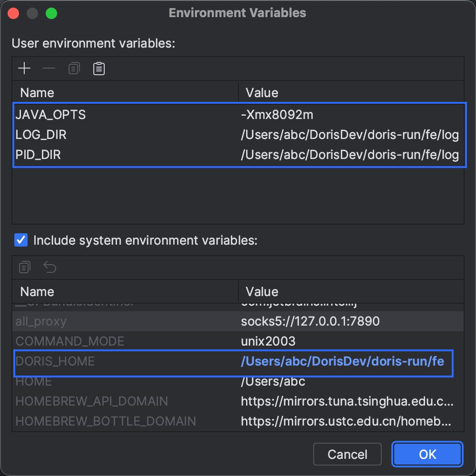This screenshot has height=476, width=476.
Task: Select the LOG_DIR variable name
Action: click(x=41, y=135)
